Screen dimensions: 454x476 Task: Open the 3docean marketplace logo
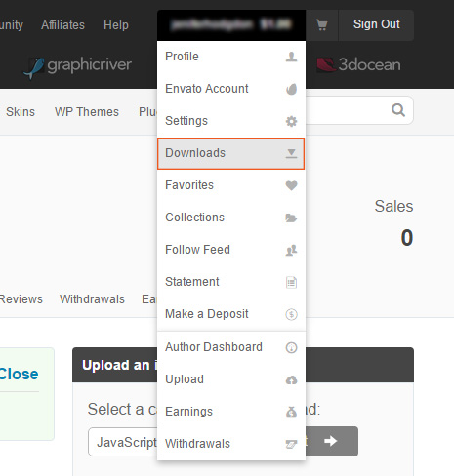coord(358,64)
